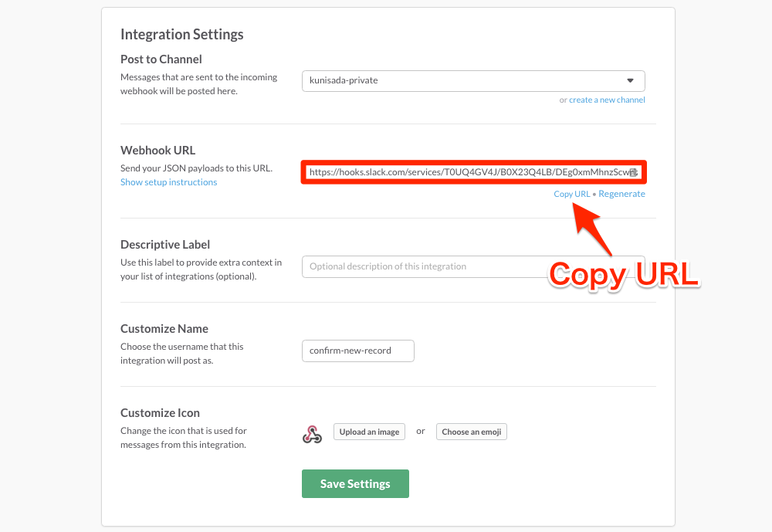
Task: Click the Customize Icon heading
Action: coord(160,413)
